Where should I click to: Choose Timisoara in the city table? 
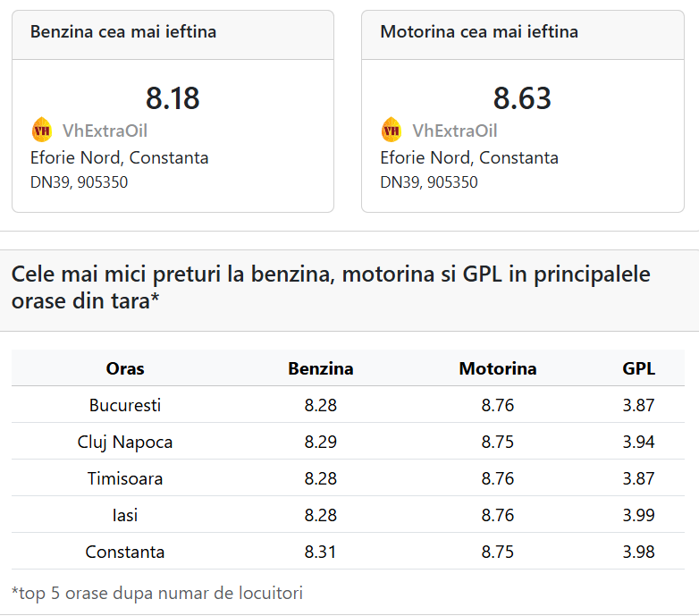pos(125,478)
